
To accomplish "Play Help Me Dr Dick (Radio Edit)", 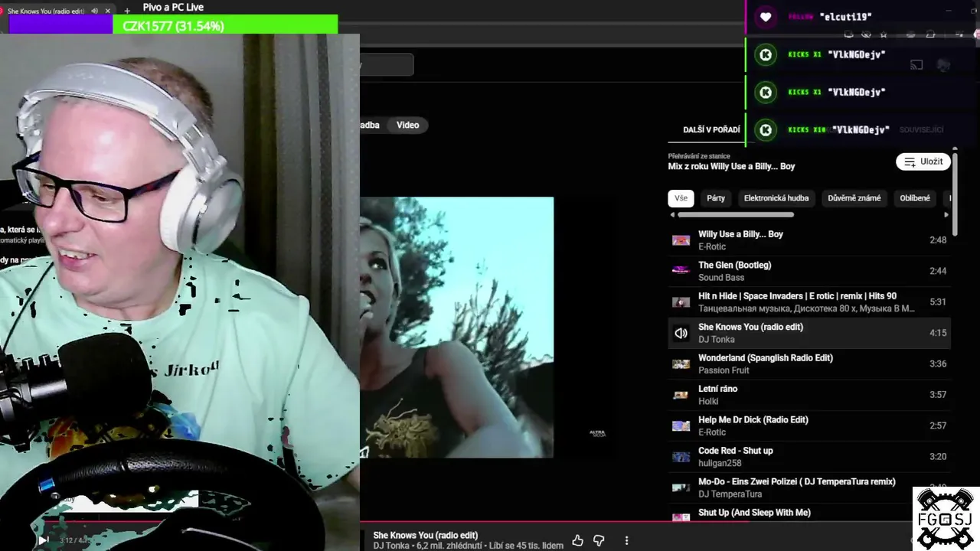I will click(809, 425).
